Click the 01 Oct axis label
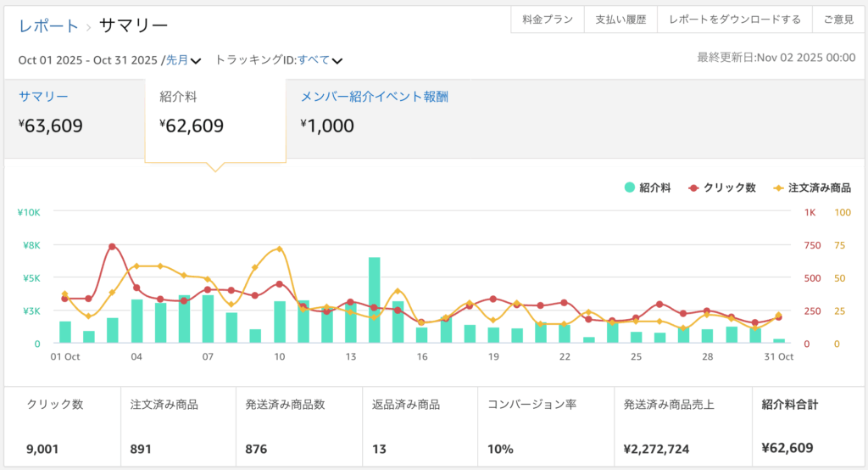This screenshot has height=470, width=868. coord(65,357)
